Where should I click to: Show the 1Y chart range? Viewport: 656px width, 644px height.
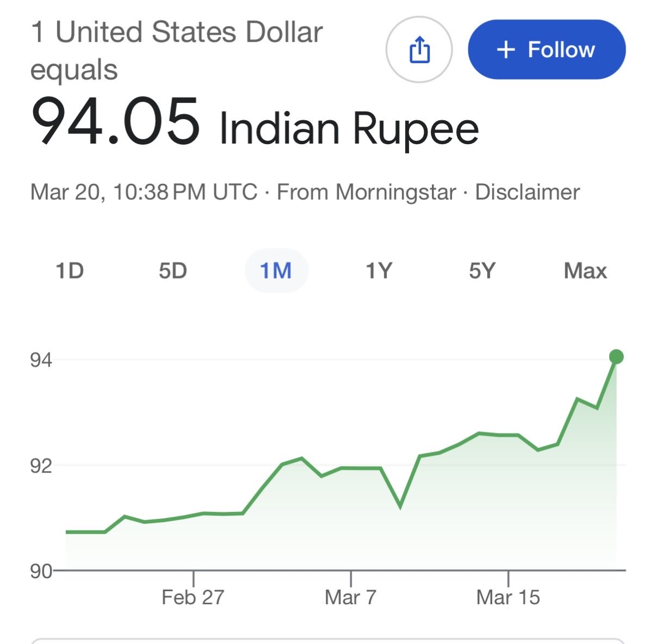click(x=379, y=270)
